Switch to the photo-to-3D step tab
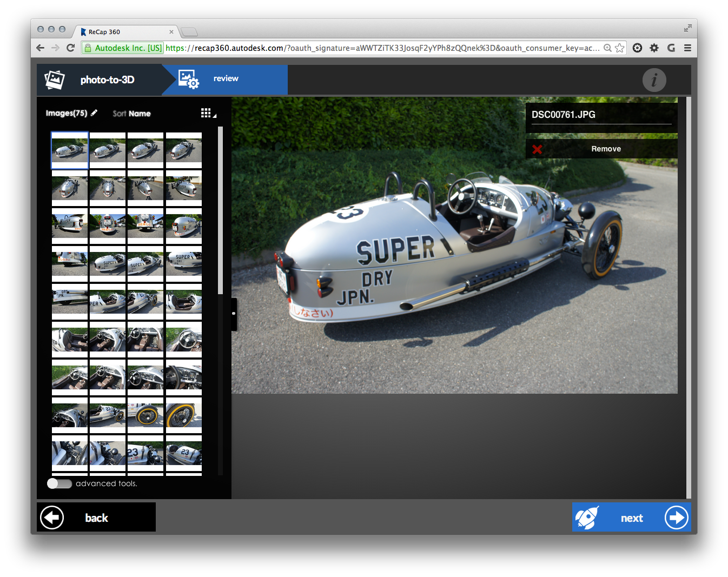728x577 pixels. 107,80
